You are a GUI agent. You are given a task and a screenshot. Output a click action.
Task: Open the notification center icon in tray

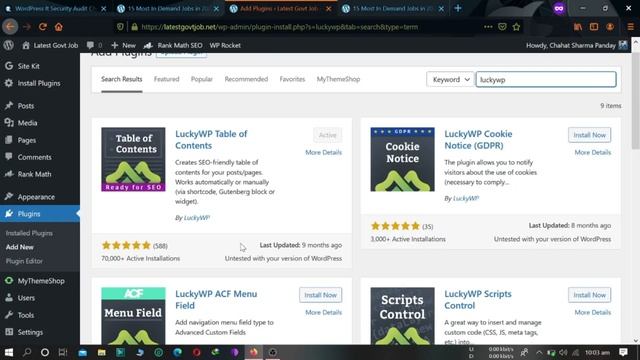point(623,352)
